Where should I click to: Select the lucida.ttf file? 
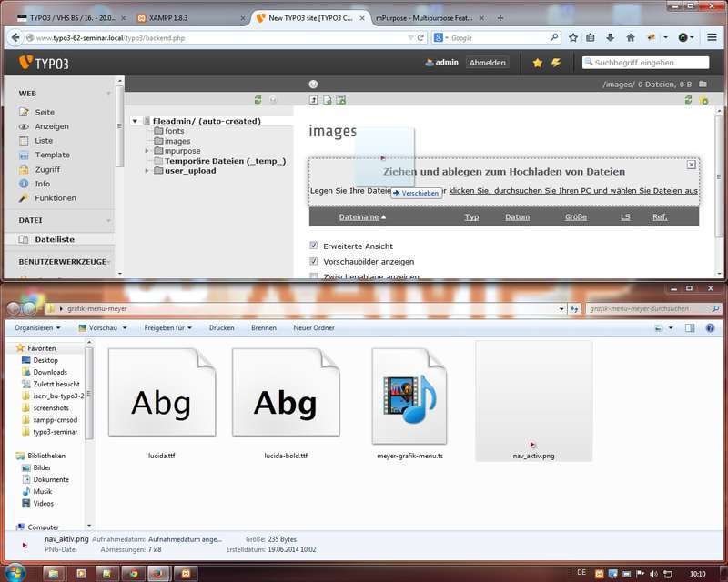[x=162, y=403]
